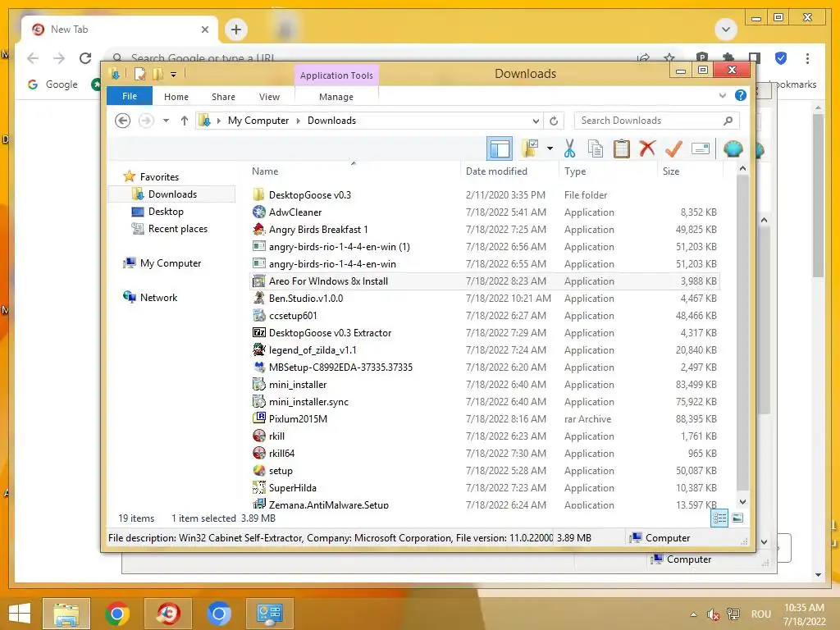Expand the address bar previous locations dropdown
The image size is (840, 630).
(x=535, y=121)
